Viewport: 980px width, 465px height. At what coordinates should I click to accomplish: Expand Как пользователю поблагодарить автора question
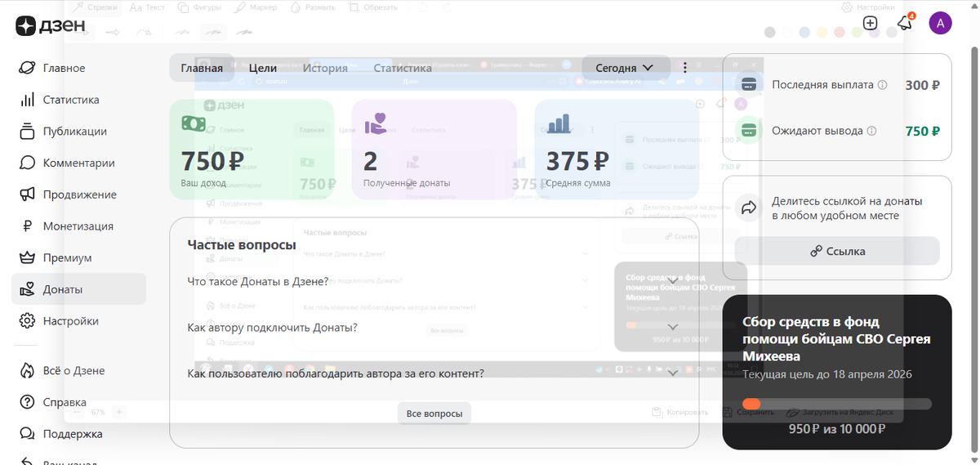[434, 373]
